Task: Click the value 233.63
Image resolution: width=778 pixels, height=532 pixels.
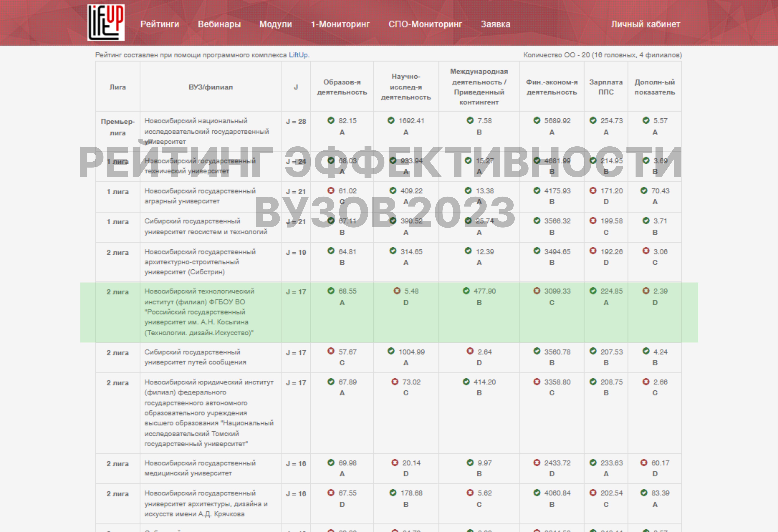Action: coord(612,463)
